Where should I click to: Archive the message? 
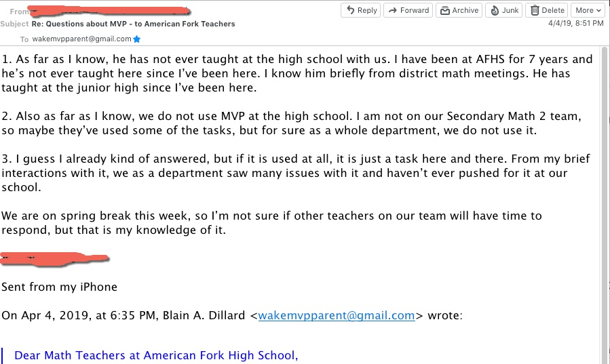coord(459,10)
